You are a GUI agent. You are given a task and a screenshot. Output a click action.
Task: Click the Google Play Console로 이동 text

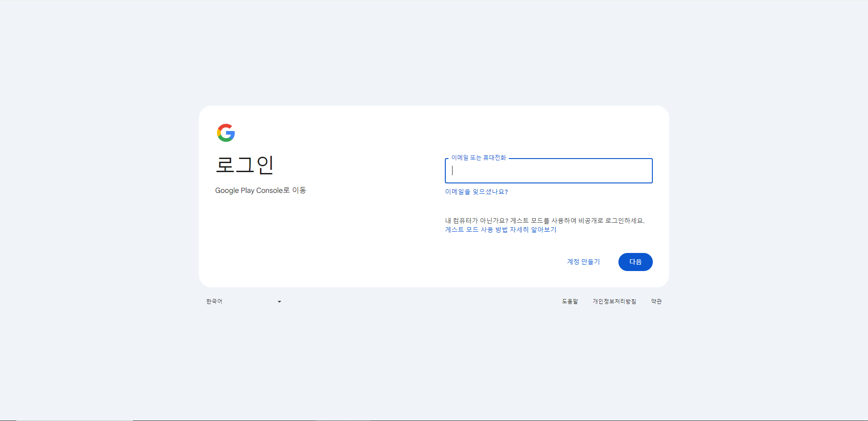pyautogui.click(x=260, y=190)
